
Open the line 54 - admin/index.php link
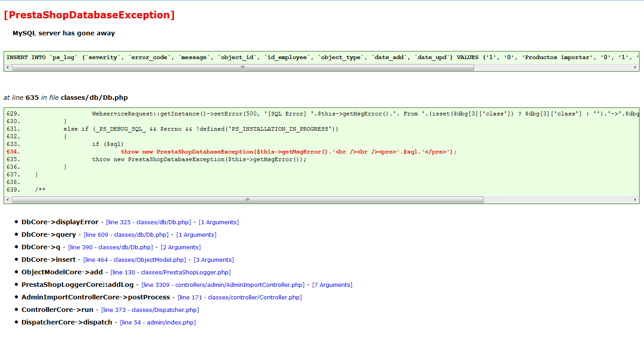pos(158,323)
